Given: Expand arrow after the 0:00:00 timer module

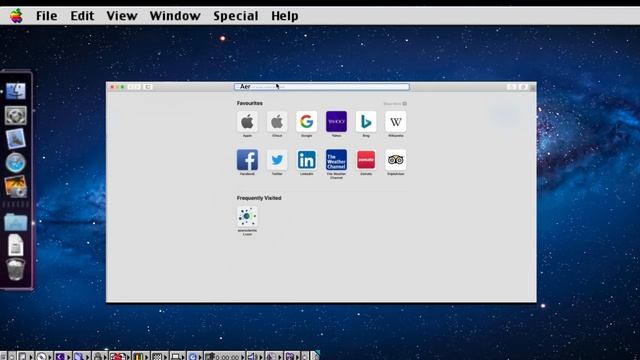Looking at the screenshot, I should [x=242, y=357].
